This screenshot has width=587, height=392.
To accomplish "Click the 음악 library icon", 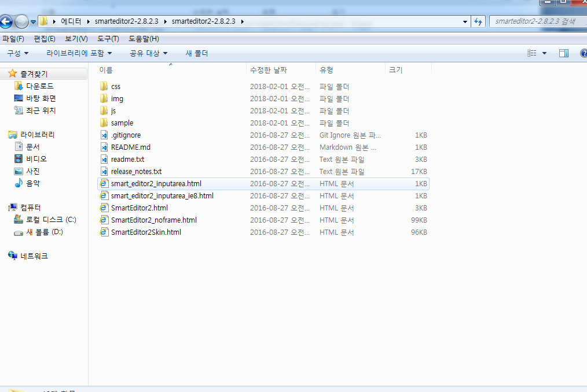I will 19,183.
